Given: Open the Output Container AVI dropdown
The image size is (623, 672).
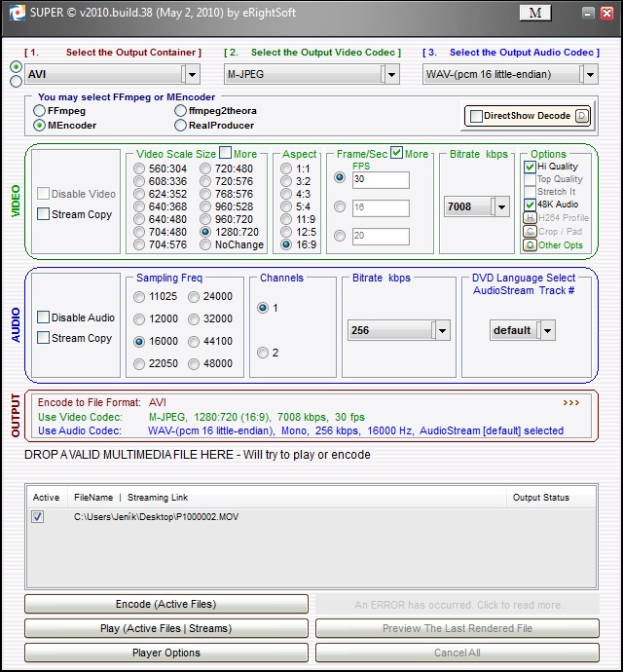Looking at the screenshot, I should (192, 74).
